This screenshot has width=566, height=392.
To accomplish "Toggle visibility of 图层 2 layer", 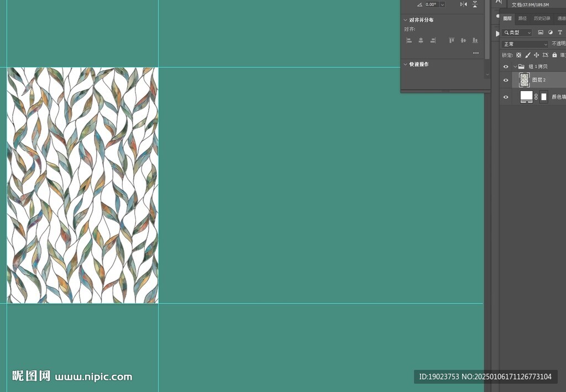I will 505,81.
